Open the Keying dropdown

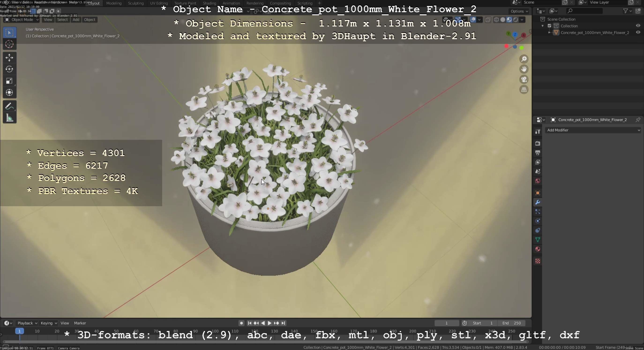(x=49, y=323)
